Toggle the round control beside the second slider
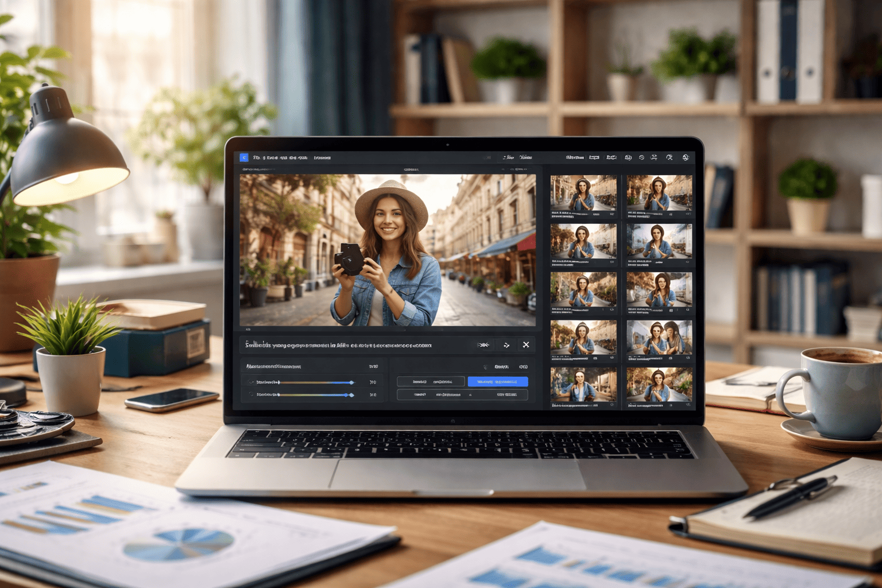 (252, 394)
